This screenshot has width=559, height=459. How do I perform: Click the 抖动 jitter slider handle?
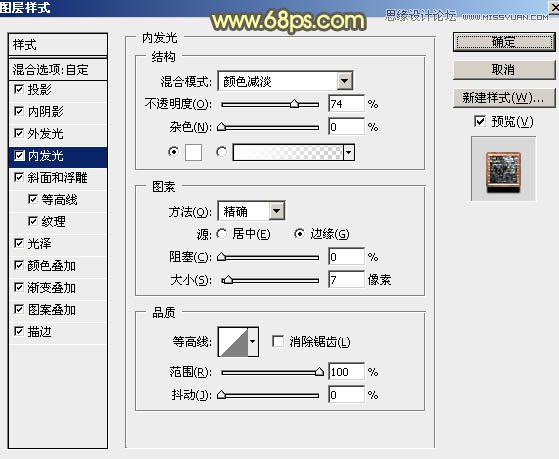point(221,395)
